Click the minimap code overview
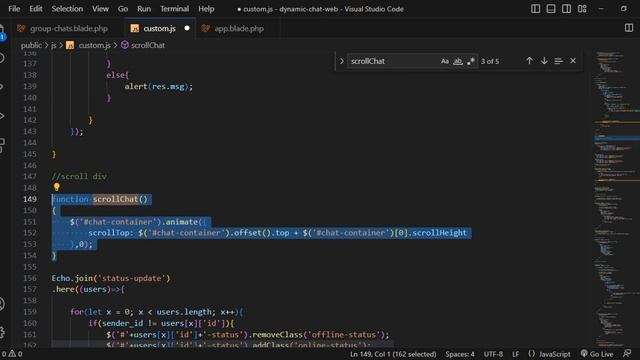The image size is (640, 360). click(x=616, y=199)
